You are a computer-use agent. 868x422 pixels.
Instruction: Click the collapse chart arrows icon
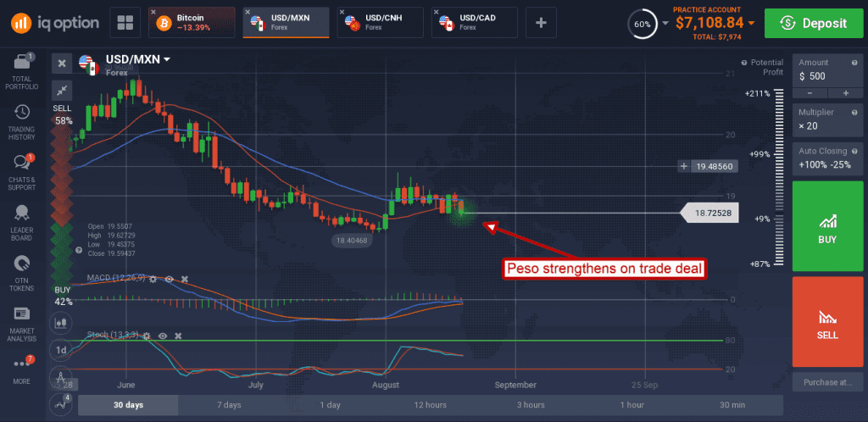click(x=62, y=90)
